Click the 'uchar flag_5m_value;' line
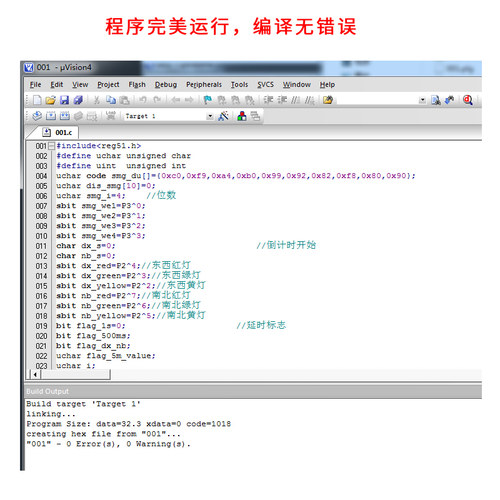Image resolution: width=500 pixels, height=500 pixels. click(x=106, y=356)
